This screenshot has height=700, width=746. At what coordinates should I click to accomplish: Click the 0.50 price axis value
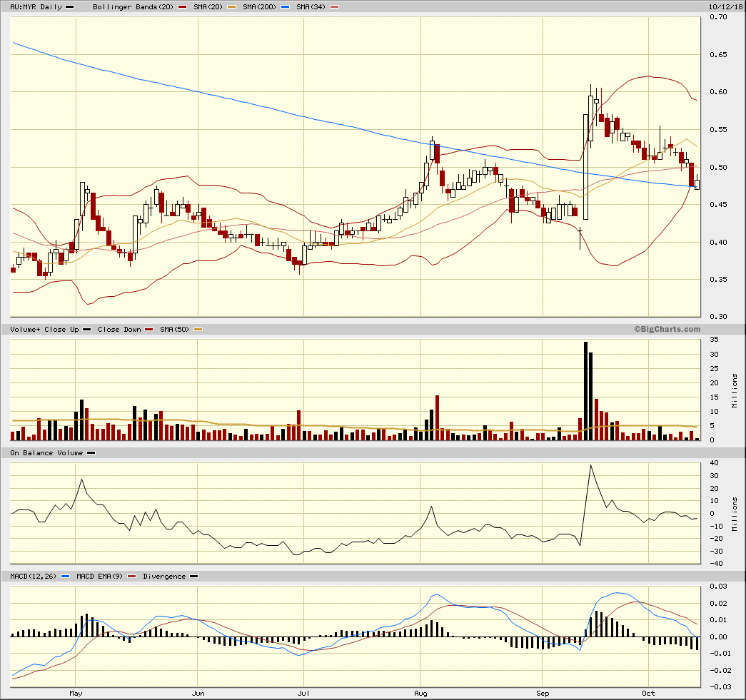(718, 167)
